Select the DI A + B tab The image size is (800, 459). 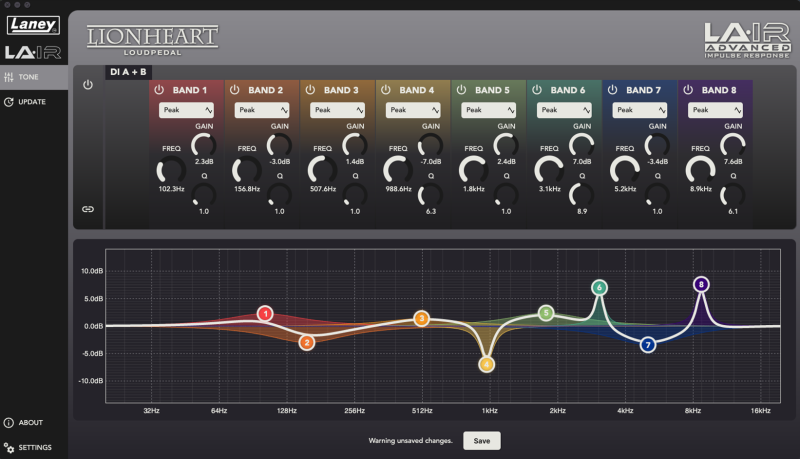tap(128, 72)
